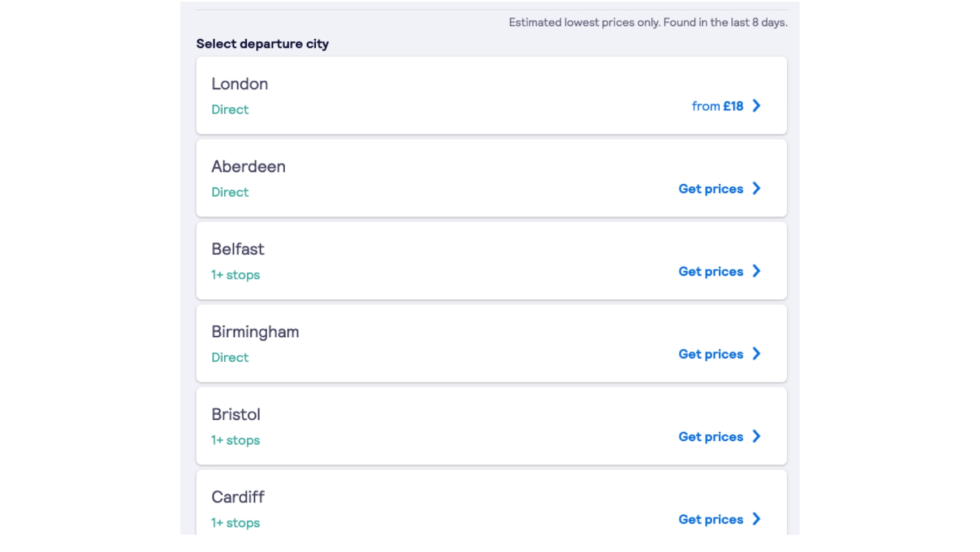Get prices for Bristol flights
The width and height of the screenshot is (980, 552).
tap(710, 437)
